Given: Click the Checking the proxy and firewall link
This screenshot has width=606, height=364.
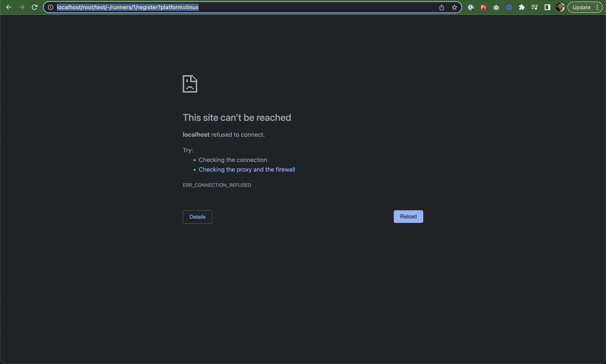Looking at the screenshot, I should (x=247, y=169).
